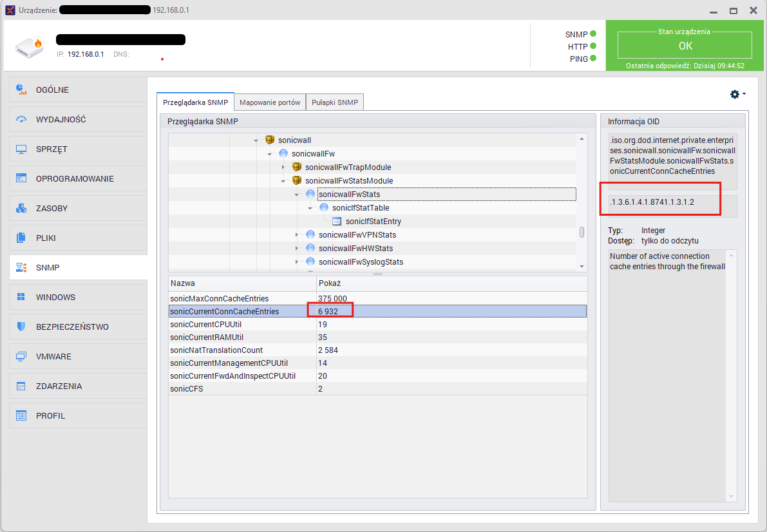This screenshot has height=532, width=767.
Task: Expand the sonicwallFwTrapModule node
Action: pyautogui.click(x=283, y=167)
